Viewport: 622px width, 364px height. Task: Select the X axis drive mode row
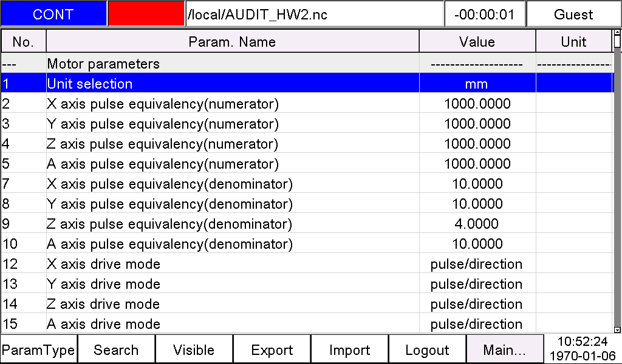tap(307, 263)
